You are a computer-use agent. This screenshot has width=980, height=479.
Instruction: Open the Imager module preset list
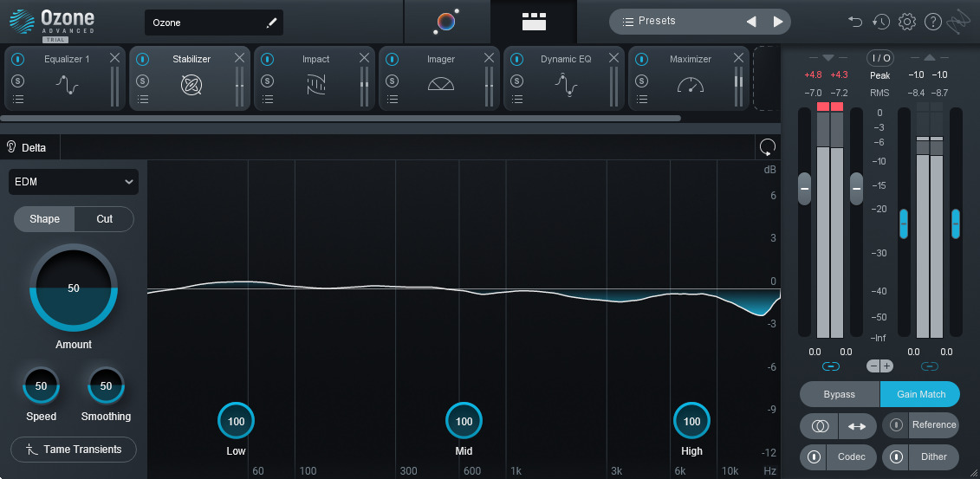coord(393,99)
